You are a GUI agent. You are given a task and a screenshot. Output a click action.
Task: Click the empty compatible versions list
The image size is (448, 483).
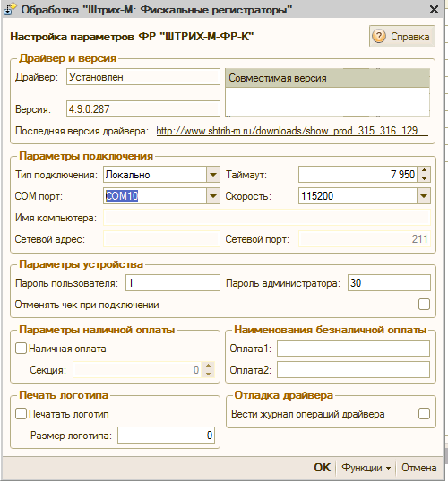(328, 102)
